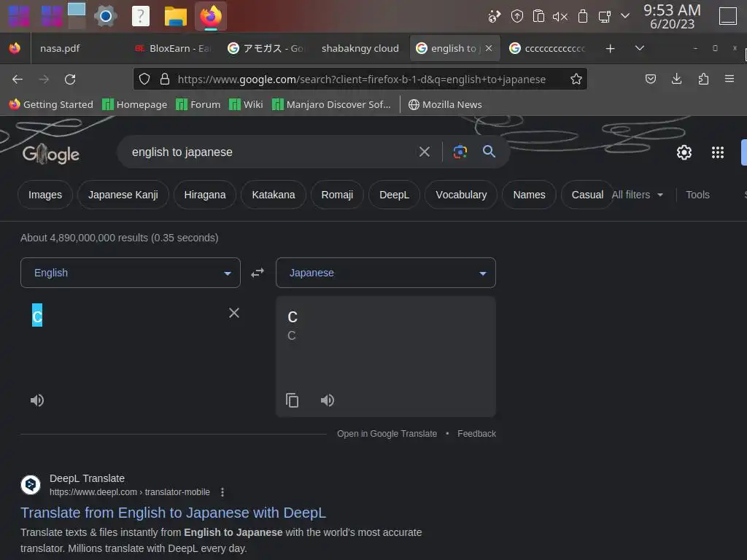Open the Firefox hamburger menu
The image size is (747, 560).
coord(729,79)
